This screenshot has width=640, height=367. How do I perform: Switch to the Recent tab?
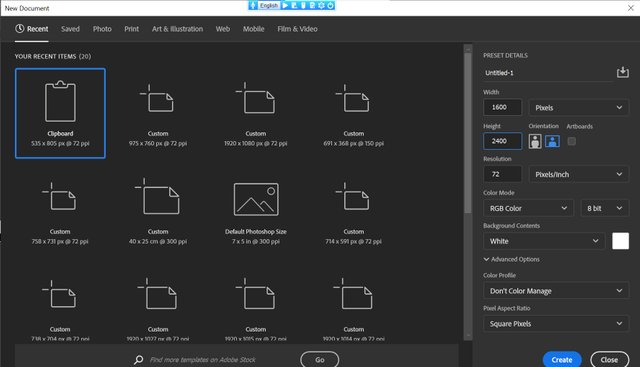pos(32,29)
